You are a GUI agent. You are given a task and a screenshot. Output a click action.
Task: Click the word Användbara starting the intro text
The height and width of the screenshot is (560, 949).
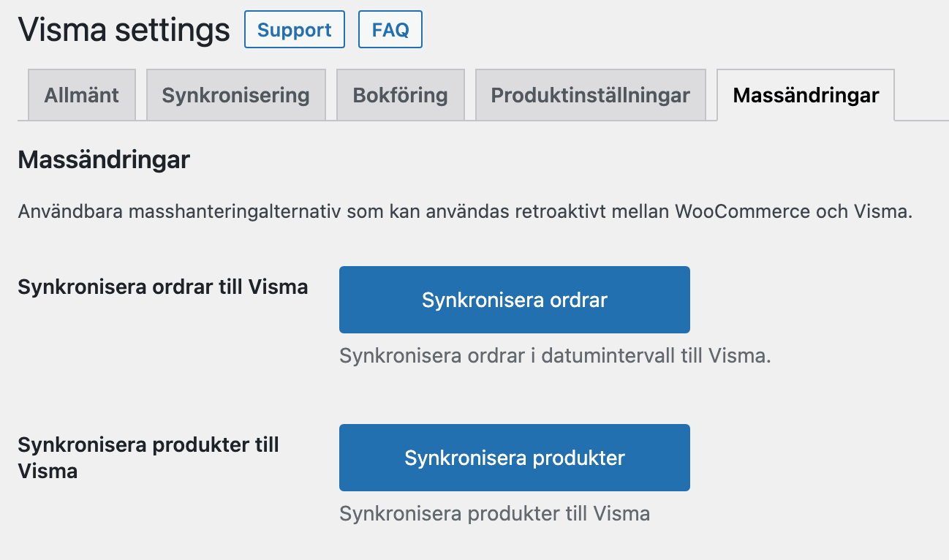[x=69, y=212]
